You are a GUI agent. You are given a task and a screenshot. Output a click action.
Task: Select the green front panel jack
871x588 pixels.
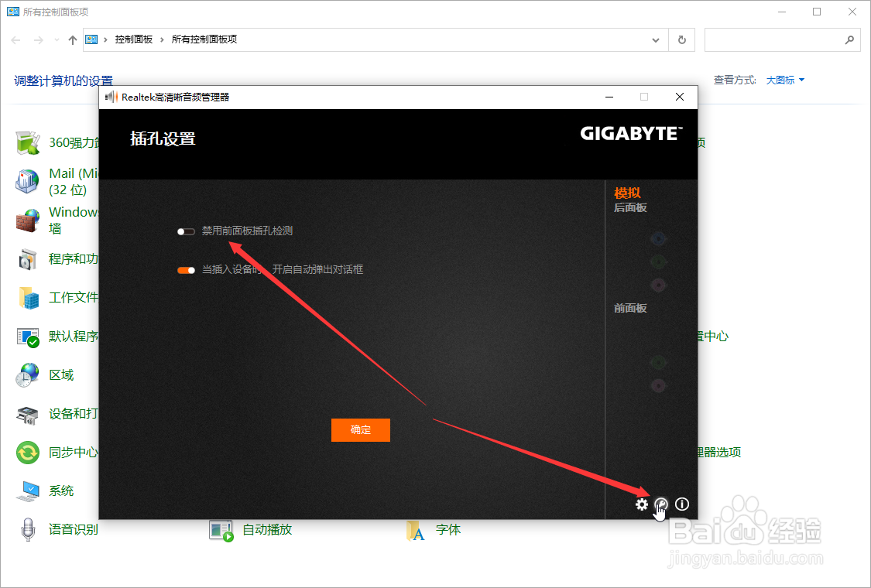pos(658,363)
